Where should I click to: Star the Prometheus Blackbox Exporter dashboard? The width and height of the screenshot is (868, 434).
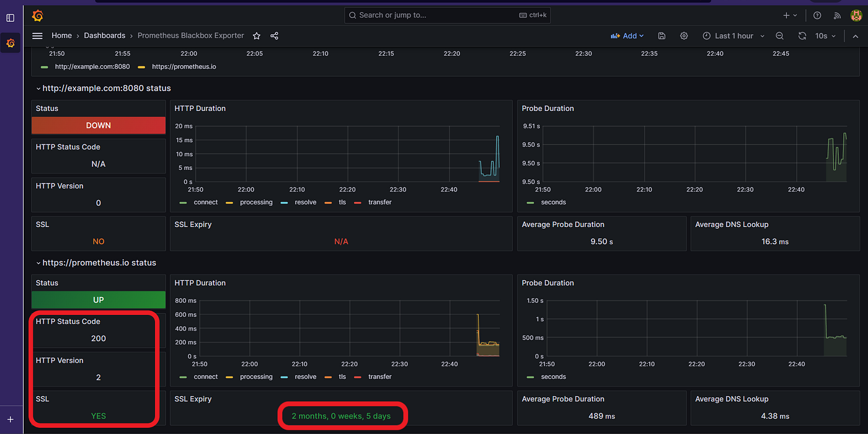(x=256, y=35)
